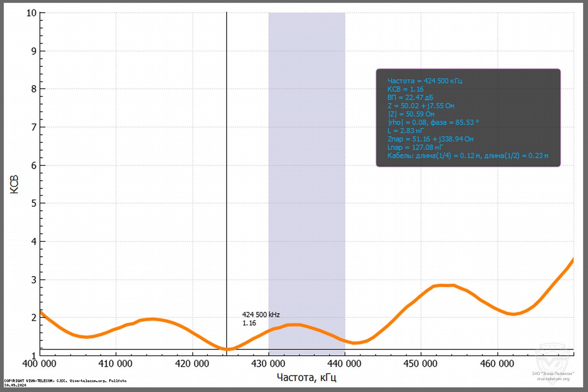Select the "Lпар = 127.08 нГ" readout
The width and height of the screenshot is (588, 392).
415,147
